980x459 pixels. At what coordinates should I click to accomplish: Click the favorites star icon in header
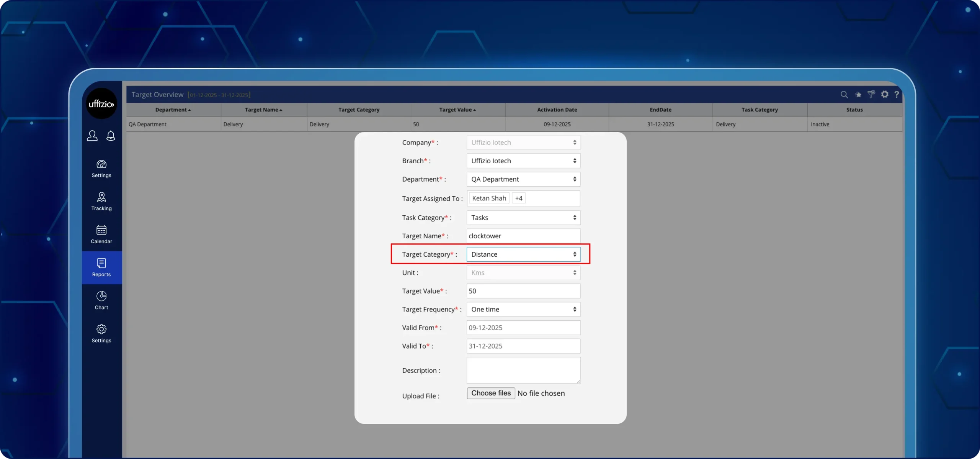pos(858,94)
